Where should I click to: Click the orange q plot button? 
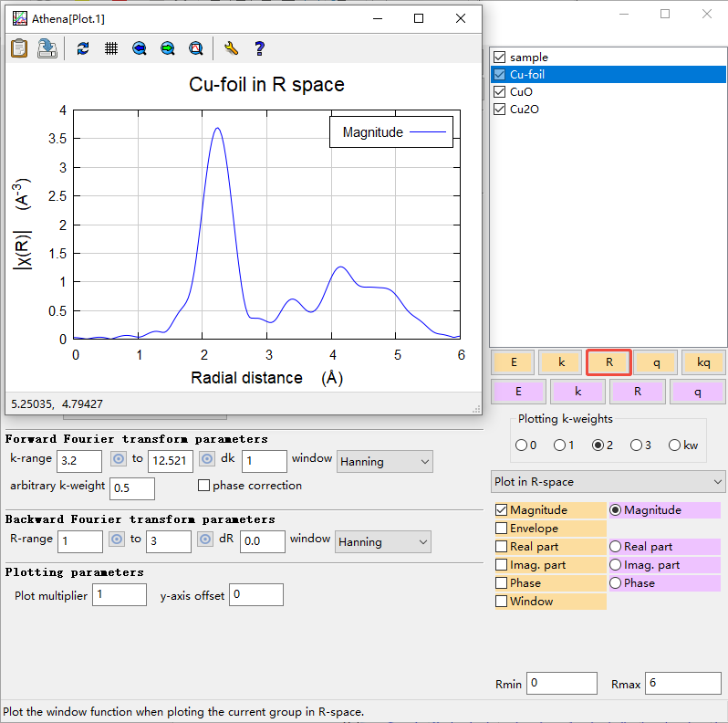(x=656, y=362)
